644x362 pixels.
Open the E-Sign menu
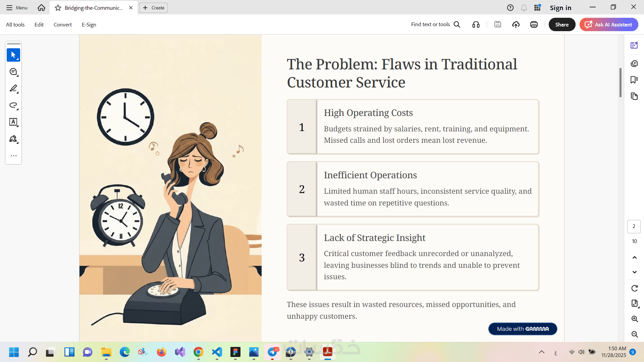89,24
